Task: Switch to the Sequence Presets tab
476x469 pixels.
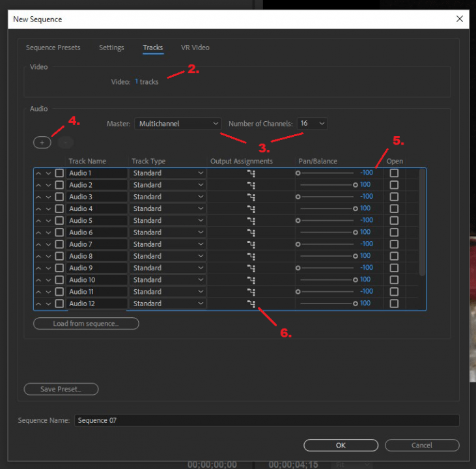Action: tap(53, 48)
